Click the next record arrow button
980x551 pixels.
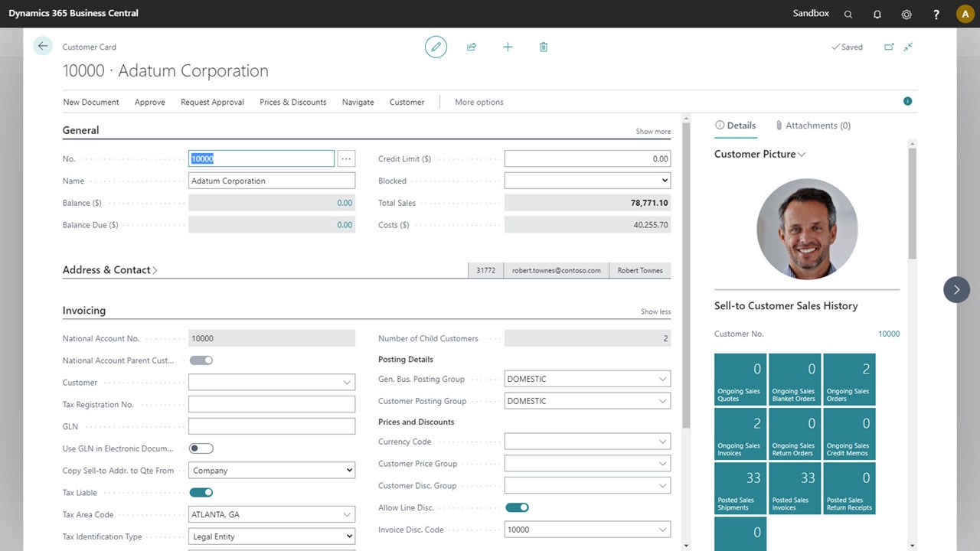956,289
